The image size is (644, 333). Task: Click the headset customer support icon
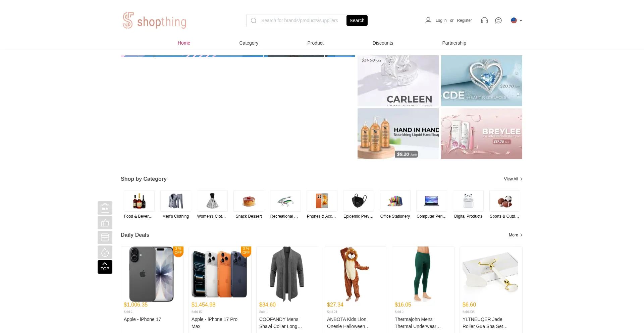pos(484,20)
